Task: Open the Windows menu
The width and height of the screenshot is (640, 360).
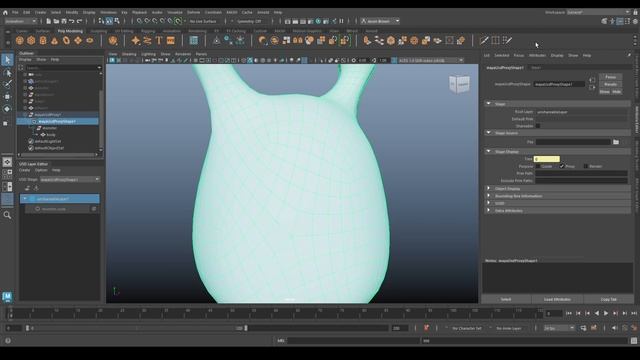Action: pos(108,12)
